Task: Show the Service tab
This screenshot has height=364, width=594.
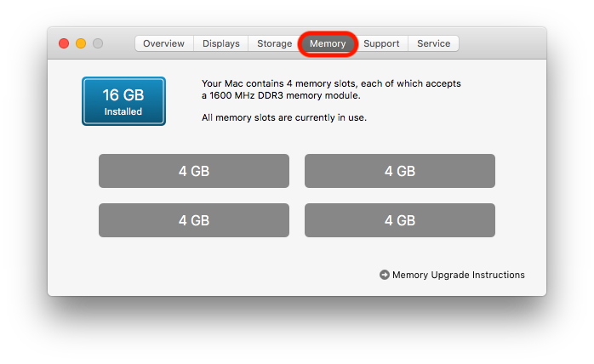Action: coord(433,43)
